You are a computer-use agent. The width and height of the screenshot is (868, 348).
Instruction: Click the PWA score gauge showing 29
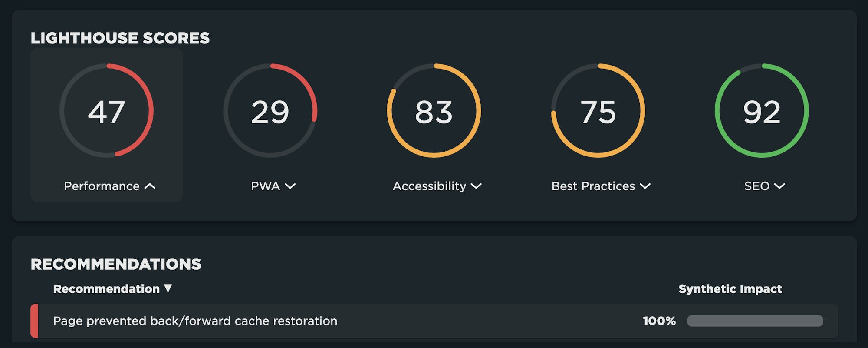tap(270, 111)
